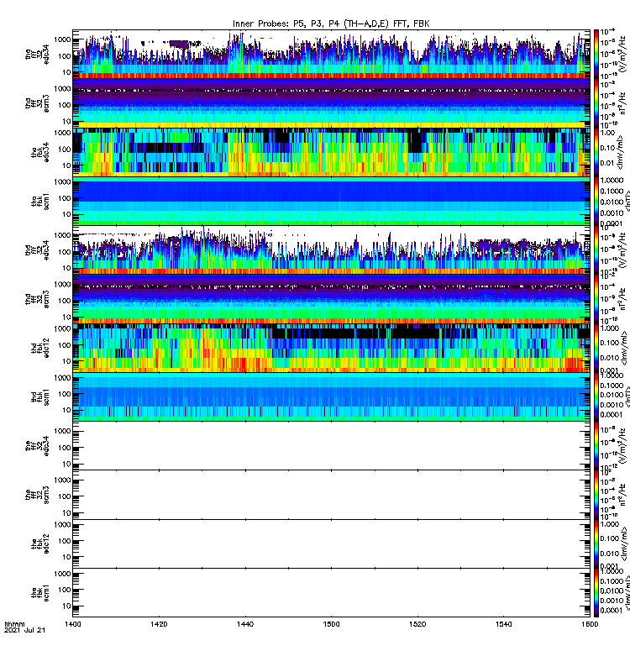Click the color bar beside tha fff scm3 panel
The image size is (630, 672).
[x=596, y=102]
